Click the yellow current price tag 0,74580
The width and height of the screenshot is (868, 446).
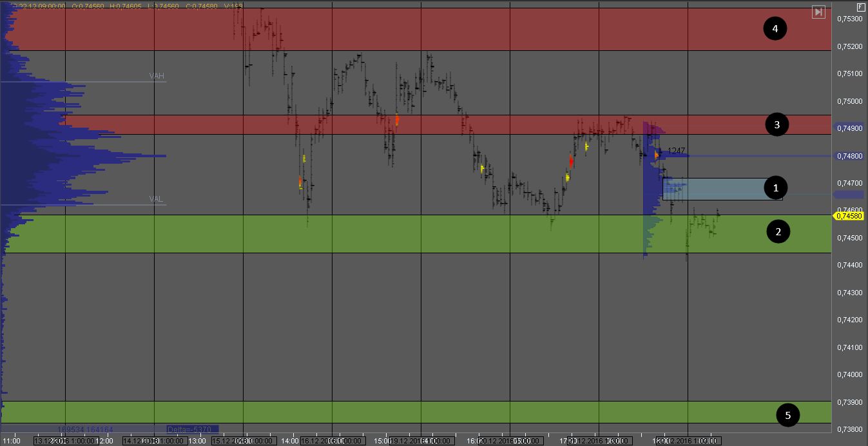pos(849,216)
